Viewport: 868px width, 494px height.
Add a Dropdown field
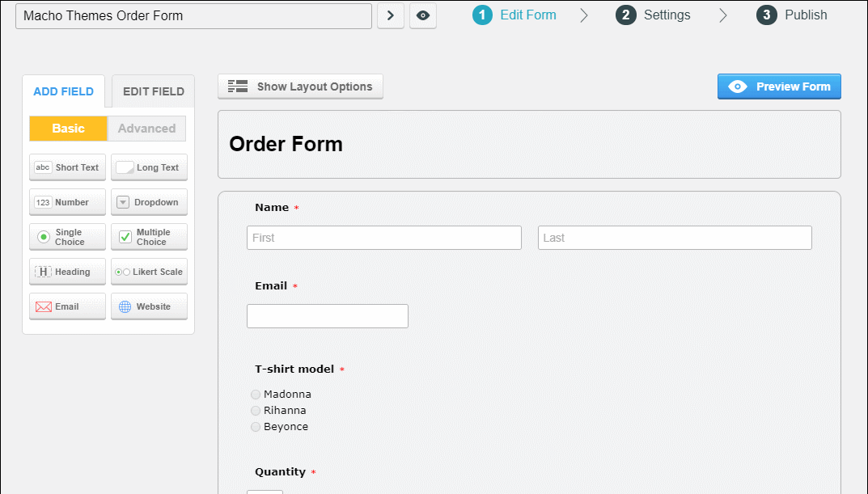coord(149,202)
